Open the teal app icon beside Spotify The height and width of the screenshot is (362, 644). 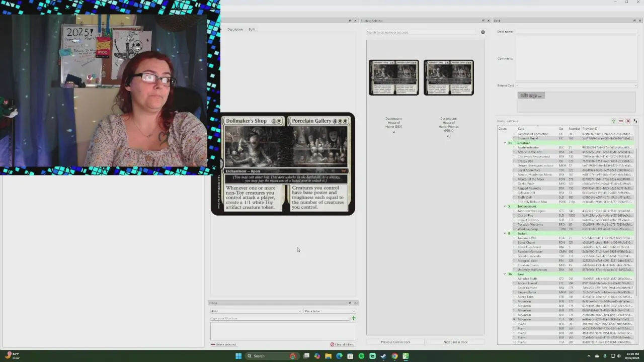[x=372, y=356]
